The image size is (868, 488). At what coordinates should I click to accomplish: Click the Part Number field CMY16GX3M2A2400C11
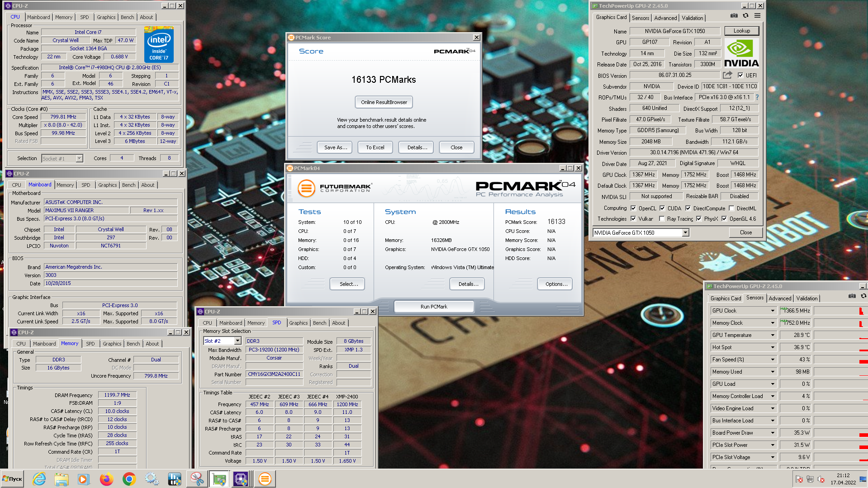(274, 374)
